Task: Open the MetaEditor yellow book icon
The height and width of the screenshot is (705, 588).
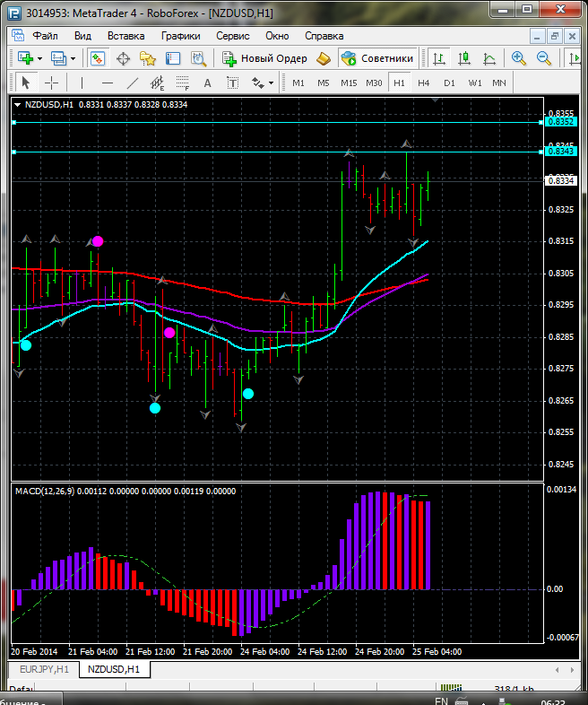Action: [x=324, y=58]
